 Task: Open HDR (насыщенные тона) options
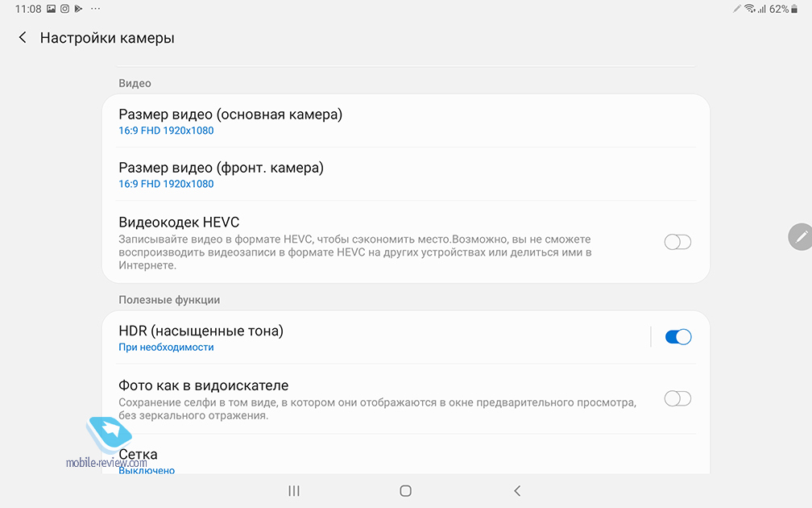click(x=375, y=337)
